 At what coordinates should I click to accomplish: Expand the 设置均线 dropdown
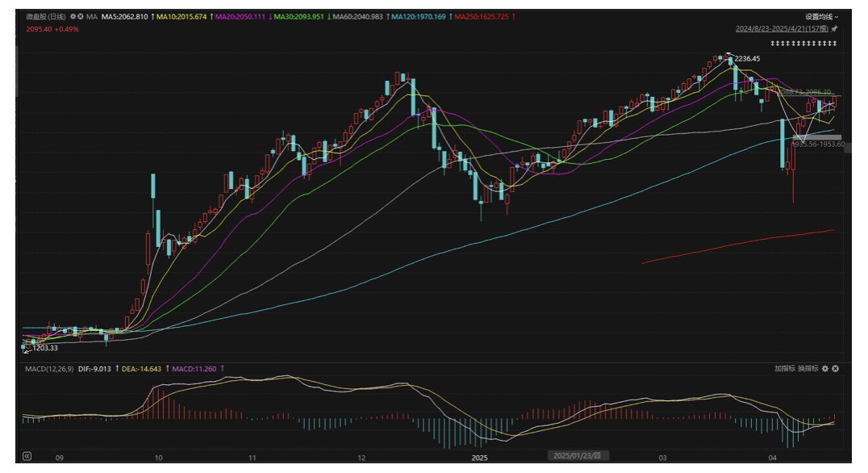pos(821,16)
